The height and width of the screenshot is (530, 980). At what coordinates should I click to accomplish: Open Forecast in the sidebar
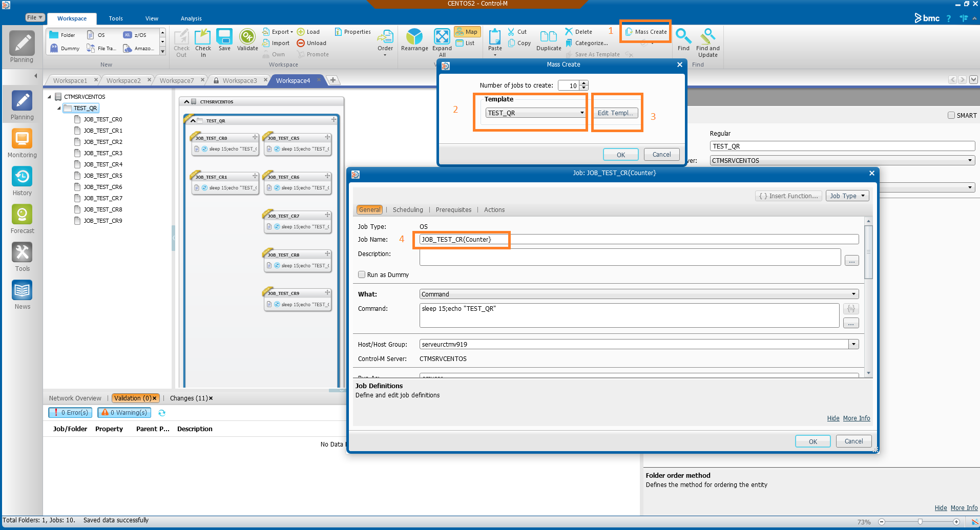[22, 219]
